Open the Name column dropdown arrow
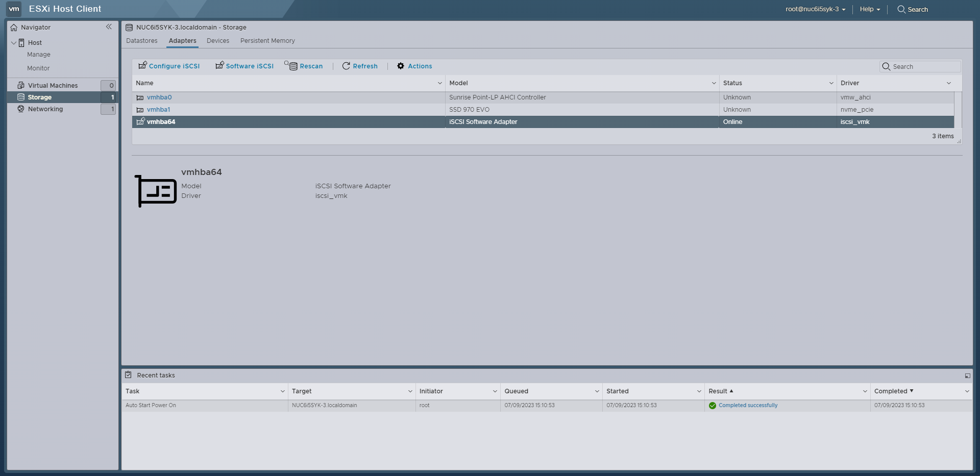Image resolution: width=980 pixels, height=476 pixels. pyautogui.click(x=439, y=83)
